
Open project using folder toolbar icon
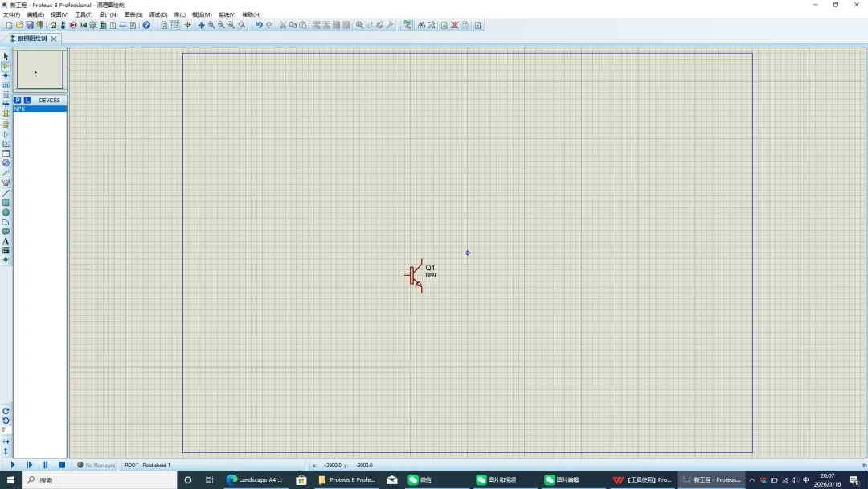(20, 25)
